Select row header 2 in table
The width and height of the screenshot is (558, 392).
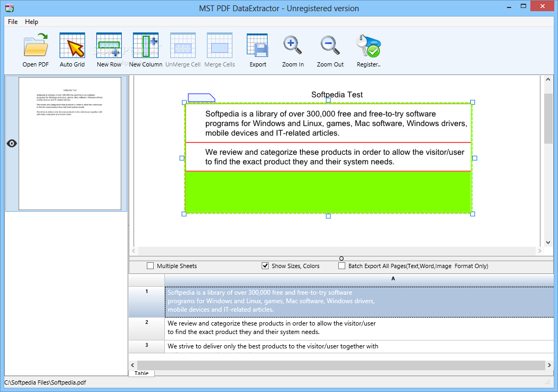147,329
